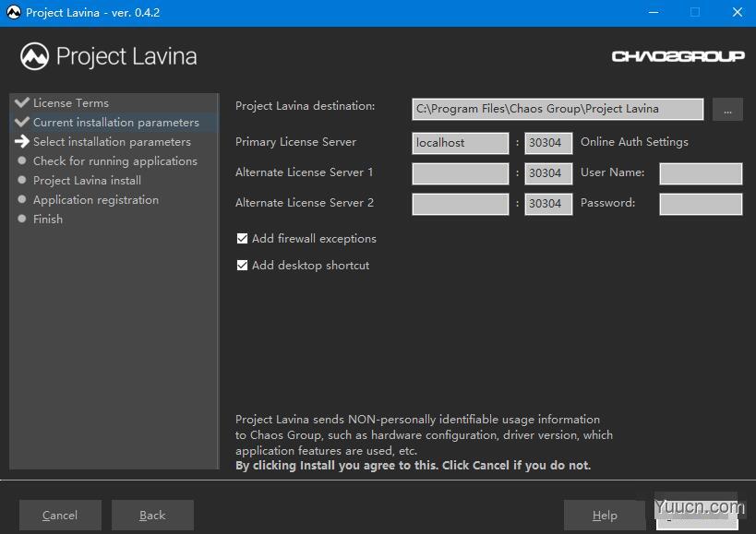Select the Application registration step
Screen dimensions: 756x534
[96, 199]
